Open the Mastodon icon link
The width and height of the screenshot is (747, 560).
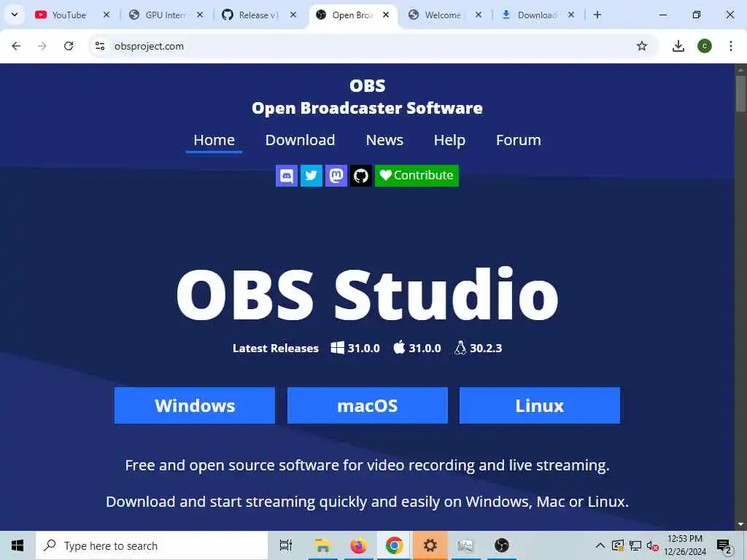coord(336,176)
